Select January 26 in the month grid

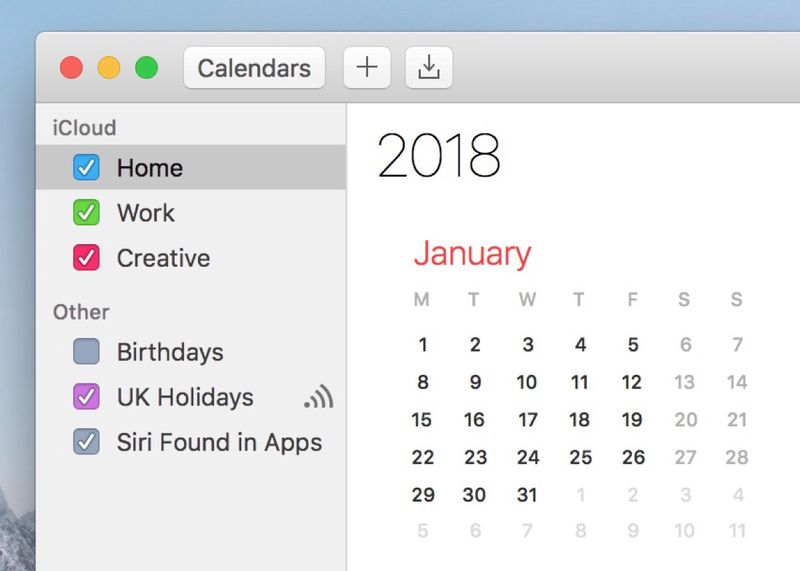633,457
